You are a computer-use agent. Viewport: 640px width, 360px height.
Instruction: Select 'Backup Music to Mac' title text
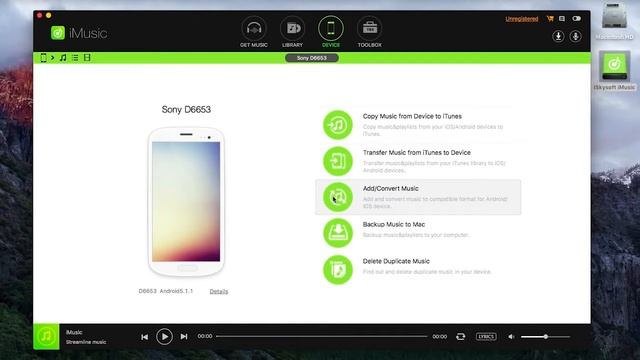394,224
